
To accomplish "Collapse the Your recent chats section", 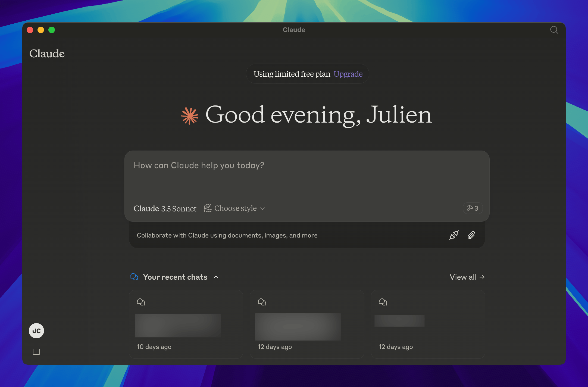I will pos(217,277).
